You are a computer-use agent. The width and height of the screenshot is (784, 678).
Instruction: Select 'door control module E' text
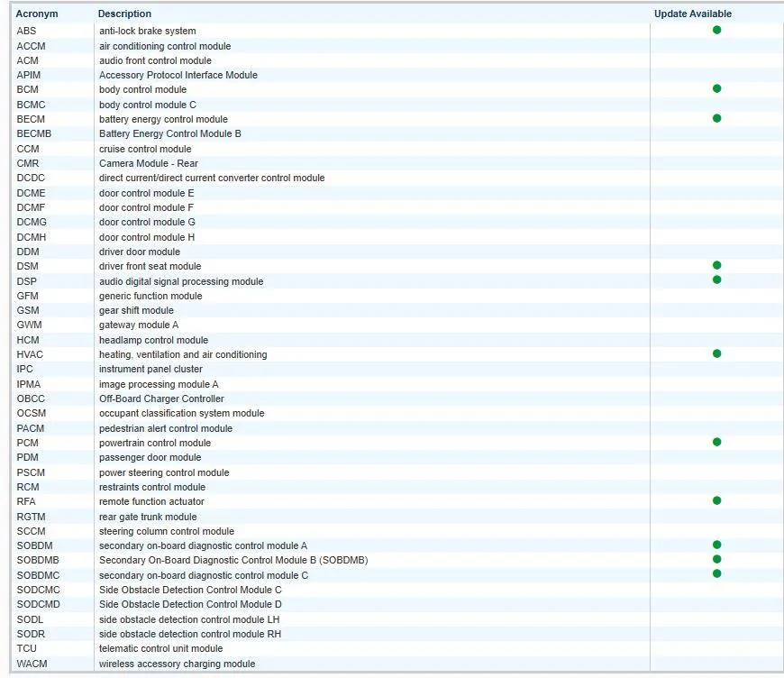[147, 193]
